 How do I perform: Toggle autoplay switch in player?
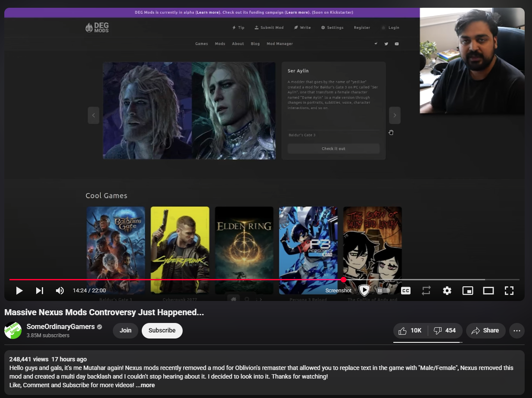(x=383, y=291)
